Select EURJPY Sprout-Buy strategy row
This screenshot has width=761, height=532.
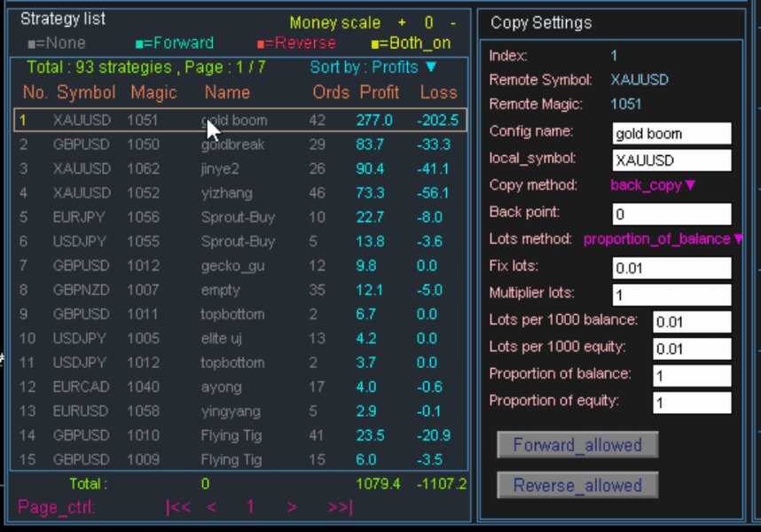click(x=240, y=217)
